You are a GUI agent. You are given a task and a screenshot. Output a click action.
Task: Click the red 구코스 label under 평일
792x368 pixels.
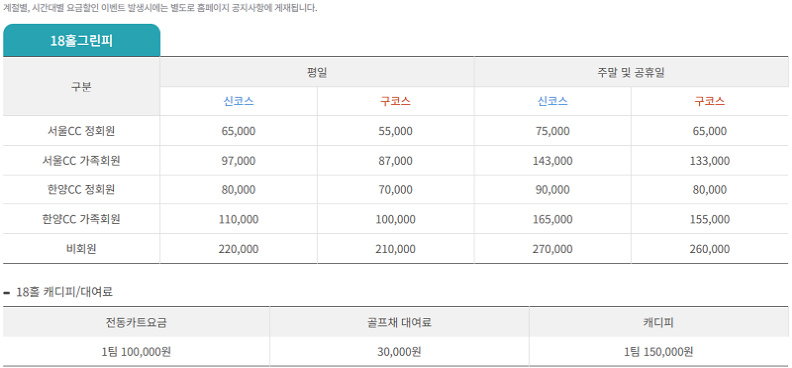coord(395,101)
